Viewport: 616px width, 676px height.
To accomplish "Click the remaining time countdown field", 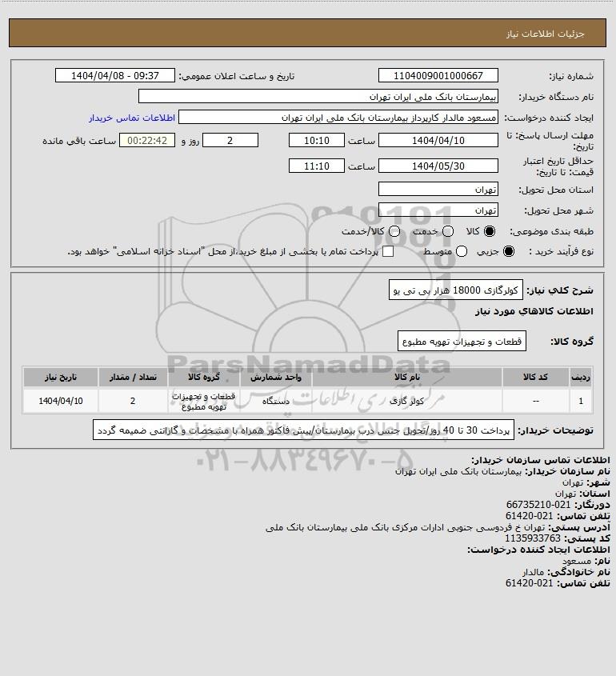I will pos(147,140).
